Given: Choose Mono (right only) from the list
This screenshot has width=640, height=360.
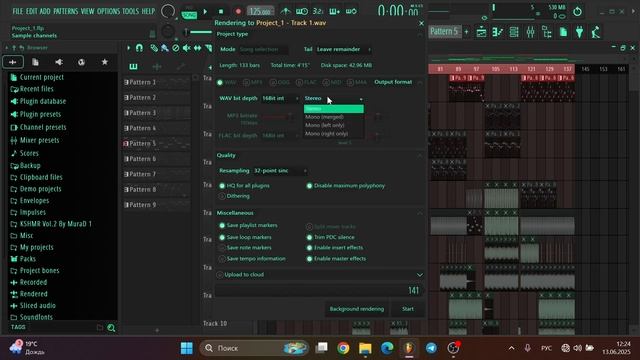Looking at the screenshot, I should tap(333, 133).
